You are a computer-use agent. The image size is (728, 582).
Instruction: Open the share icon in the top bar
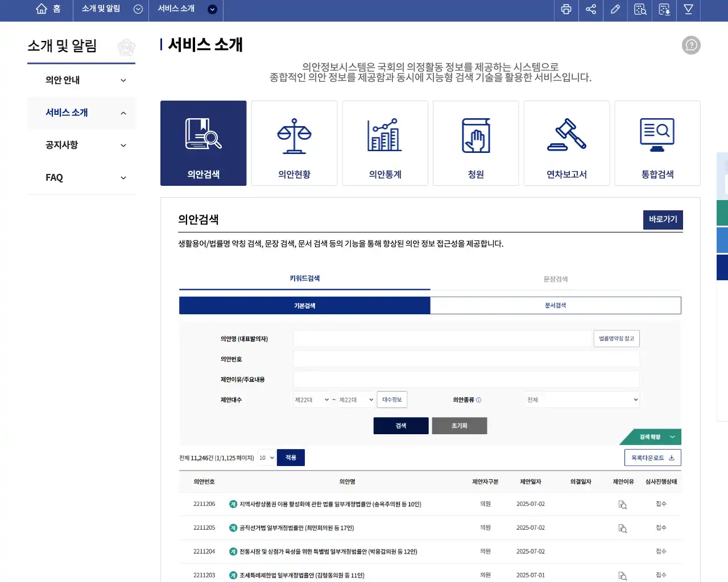click(x=591, y=9)
